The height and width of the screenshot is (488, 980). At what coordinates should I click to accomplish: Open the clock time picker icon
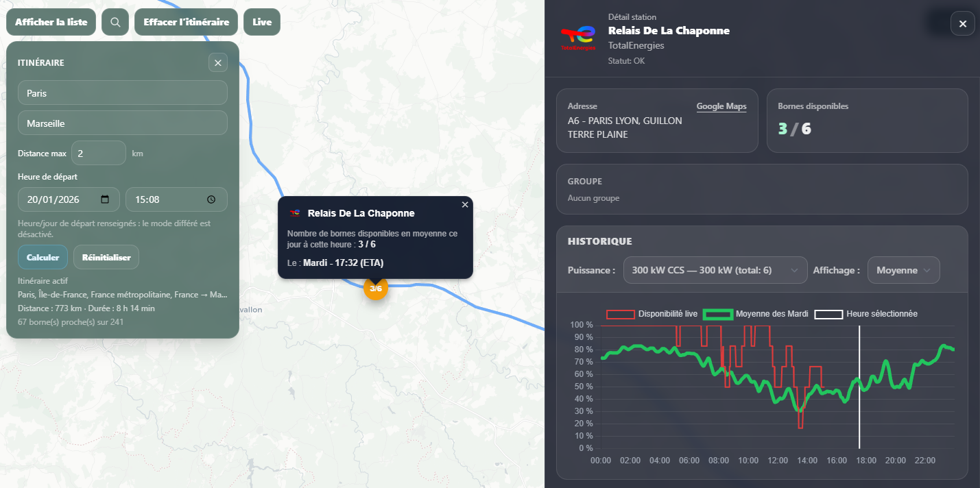pos(211,199)
